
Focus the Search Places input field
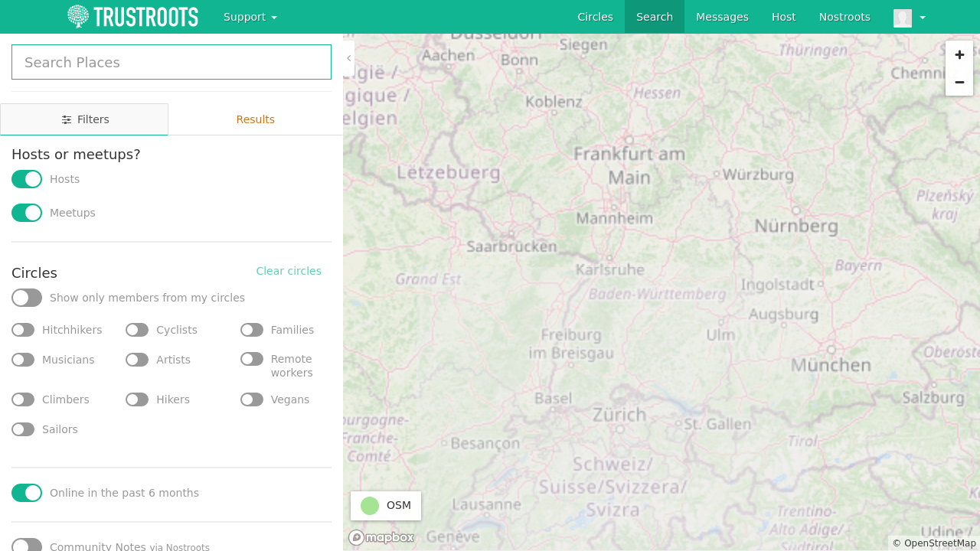(171, 62)
